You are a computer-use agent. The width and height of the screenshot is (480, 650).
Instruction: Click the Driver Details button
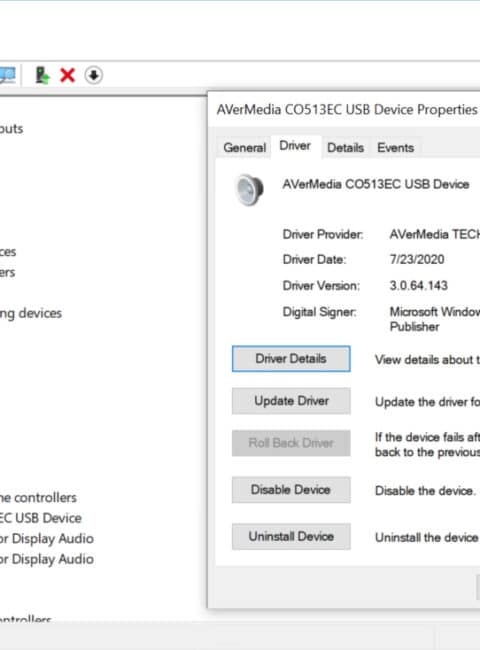[x=291, y=359]
